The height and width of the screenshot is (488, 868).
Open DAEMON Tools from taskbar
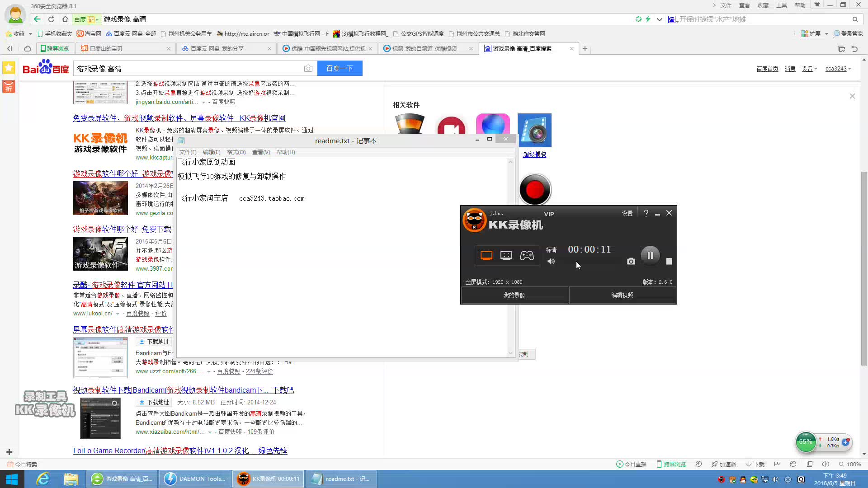[195, 479]
